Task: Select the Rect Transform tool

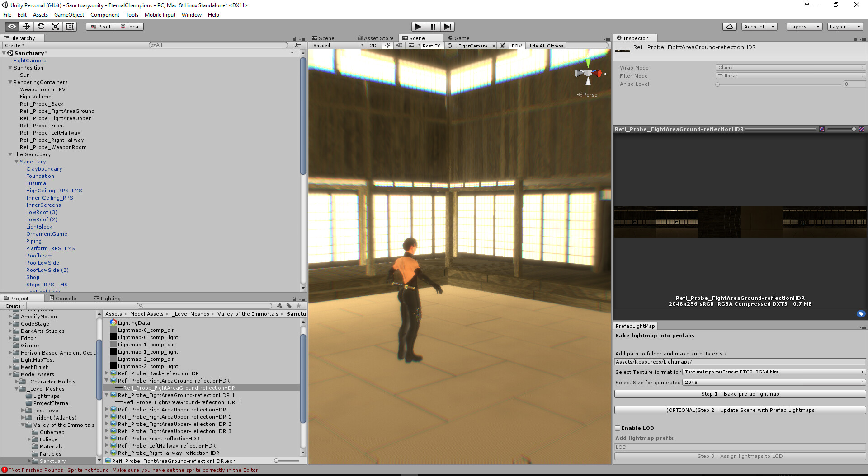Action: pyautogui.click(x=69, y=26)
